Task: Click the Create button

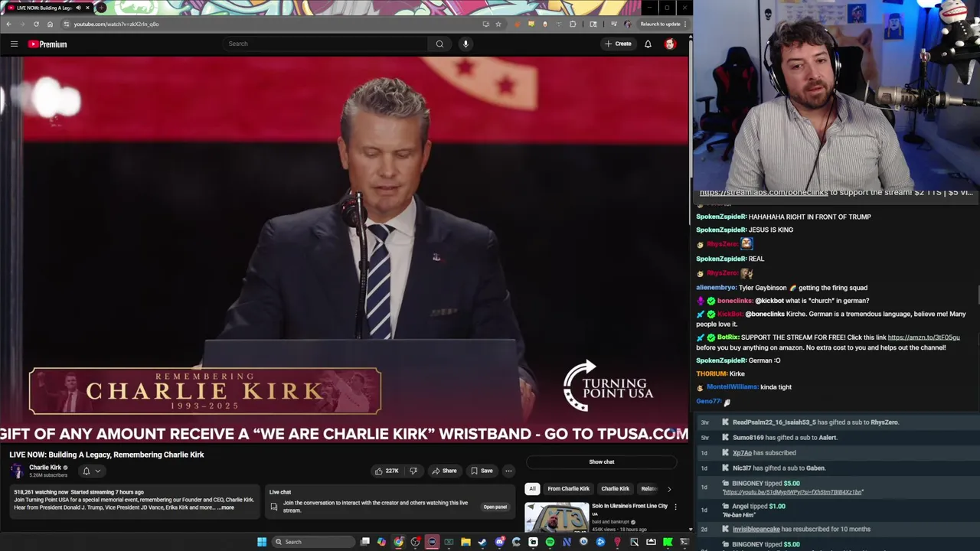Action: click(618, 44)
